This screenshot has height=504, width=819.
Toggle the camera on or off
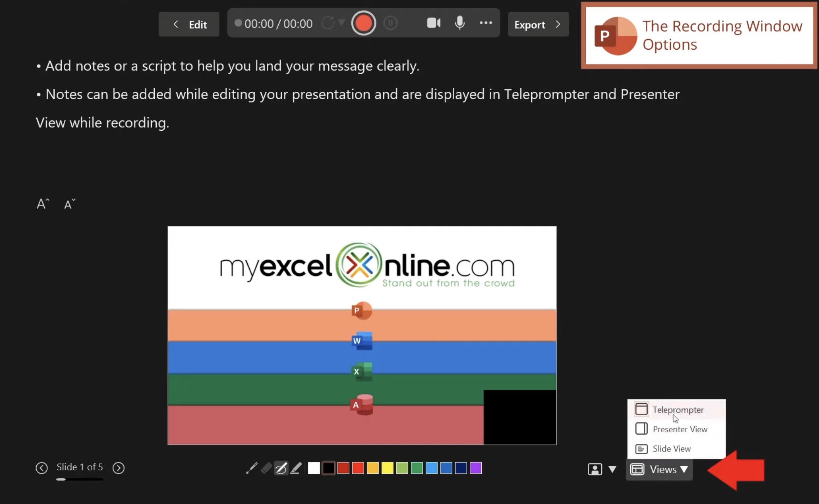tap(434, 23)
